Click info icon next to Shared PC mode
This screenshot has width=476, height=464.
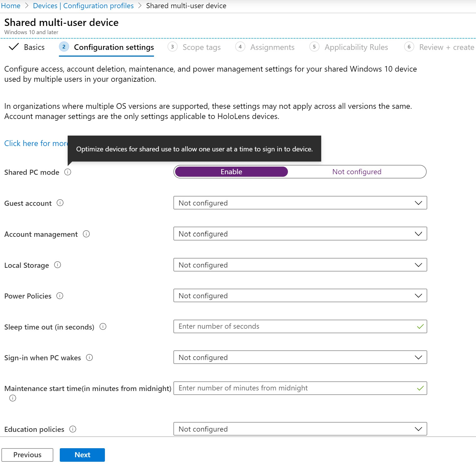68,172
